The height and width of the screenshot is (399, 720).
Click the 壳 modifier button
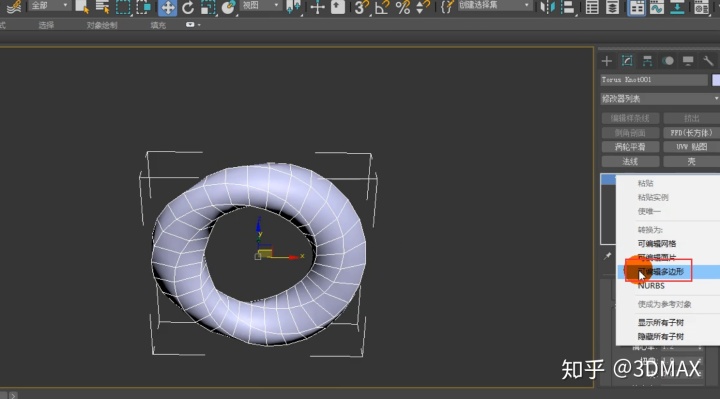coord(692,162)
